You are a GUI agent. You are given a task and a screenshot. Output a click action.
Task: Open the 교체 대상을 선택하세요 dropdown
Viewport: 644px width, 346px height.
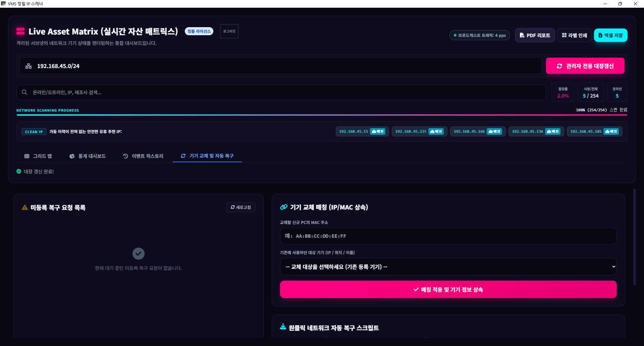(x=448, y=267)
